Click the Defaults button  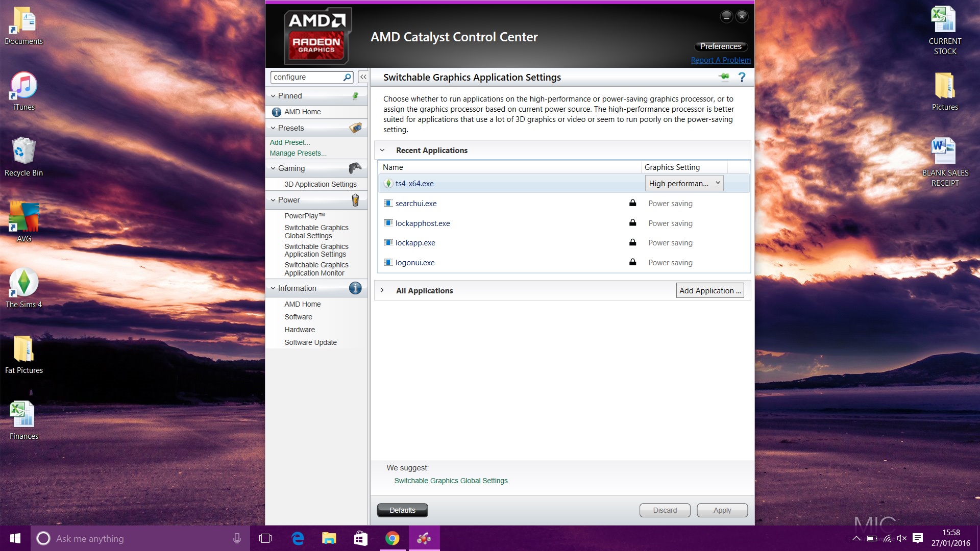point(402,510)
